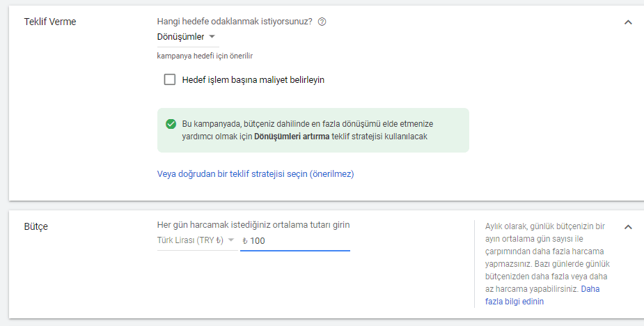
Task: Open the Dönüşümler goal dropdown
Action: click(x=187, y=37)
